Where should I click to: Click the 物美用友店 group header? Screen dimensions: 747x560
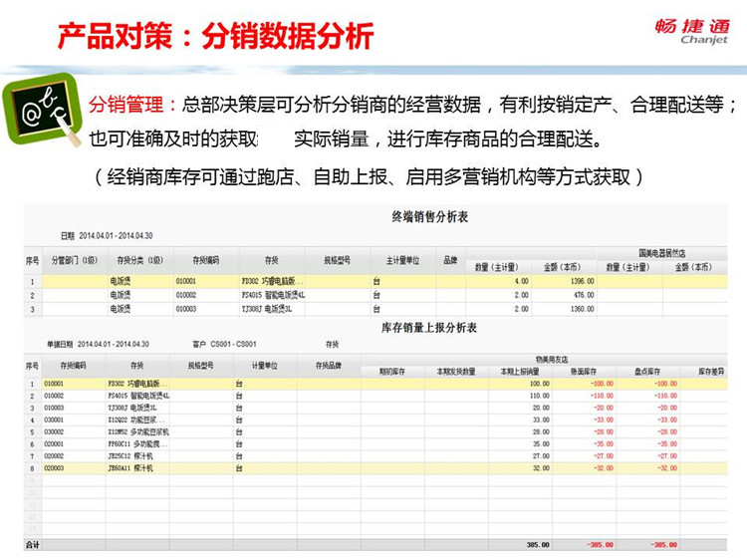(x=552, y=360)
